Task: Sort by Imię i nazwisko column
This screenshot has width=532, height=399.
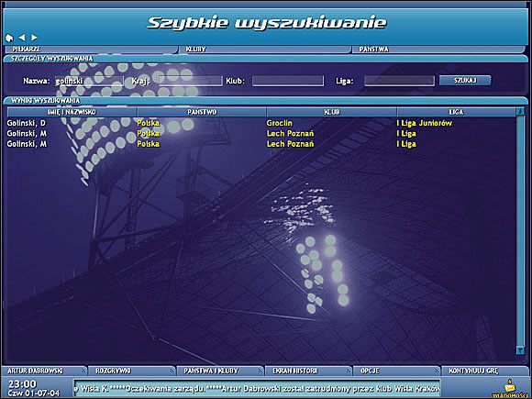Action: pyautogui.click(x=72, y=112)
